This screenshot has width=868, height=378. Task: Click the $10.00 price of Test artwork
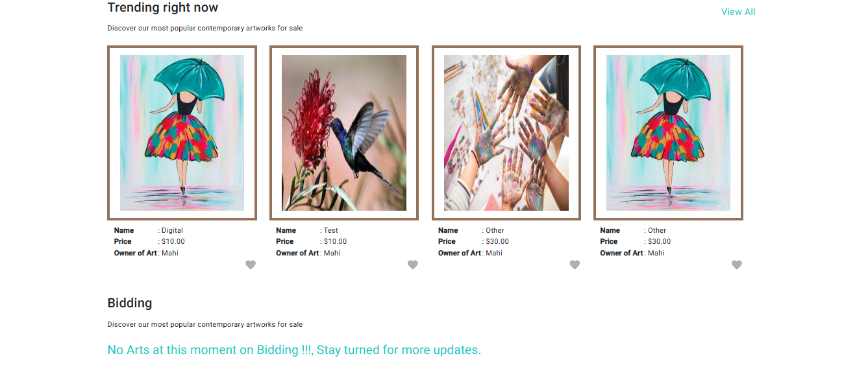(336, 241)
